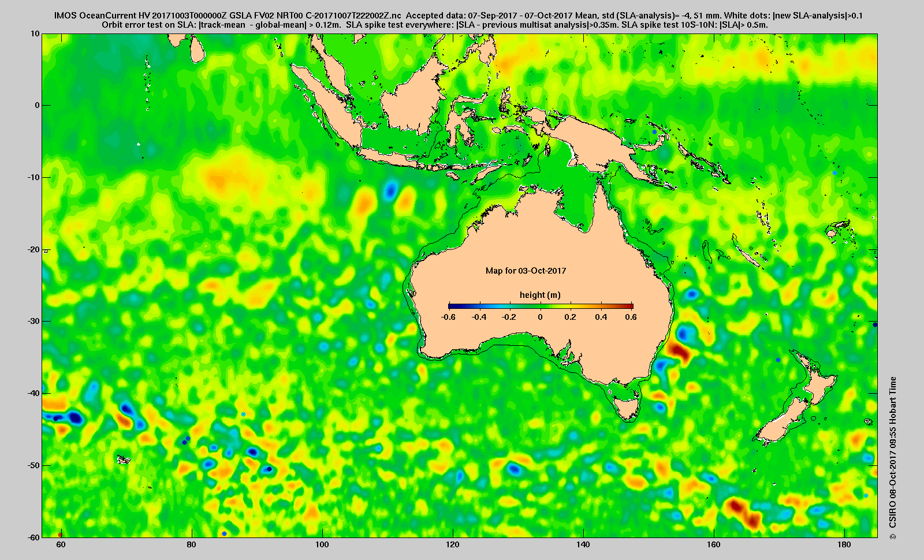The image size is (924, 560).
Task: Click the 0.2 colorbar tick label
Action: (x=571, y=317)
